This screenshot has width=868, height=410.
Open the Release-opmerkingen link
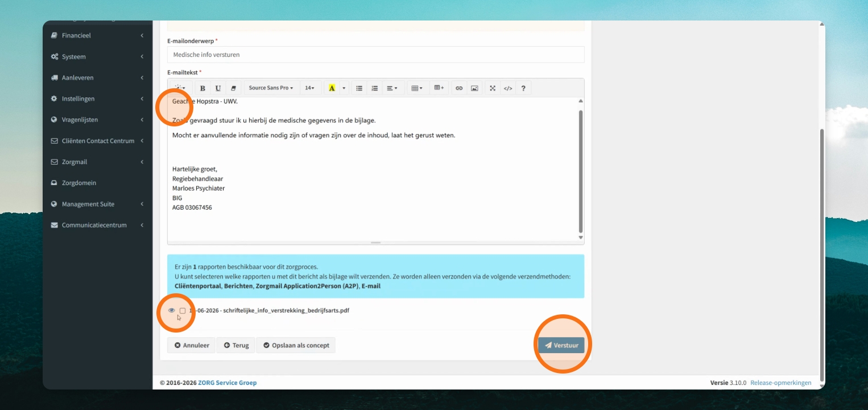tap(781, 383)
